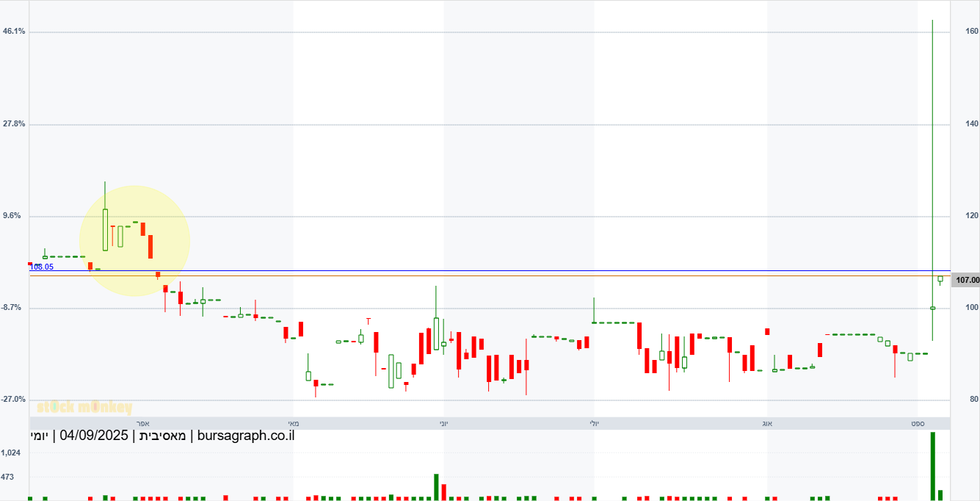
Task: Click the 120 price axis value
Action: tap(972, 216)
